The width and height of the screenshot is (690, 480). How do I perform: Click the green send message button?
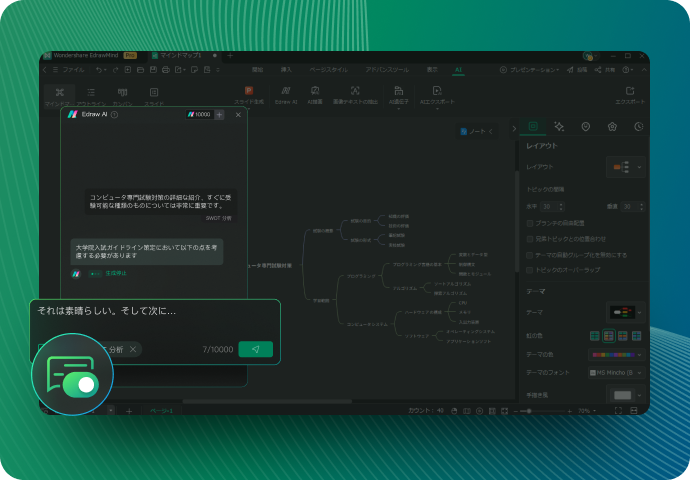tap(256, 349)
